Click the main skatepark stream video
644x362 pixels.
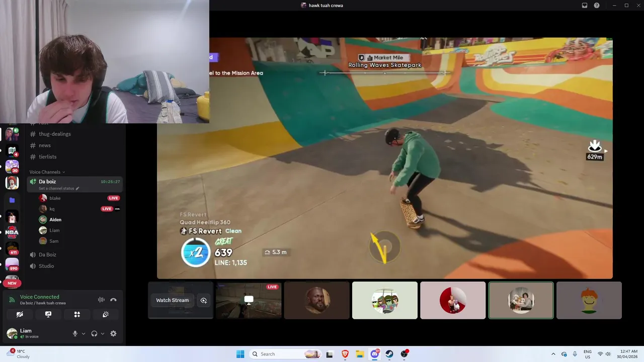(x=385, y=158)
